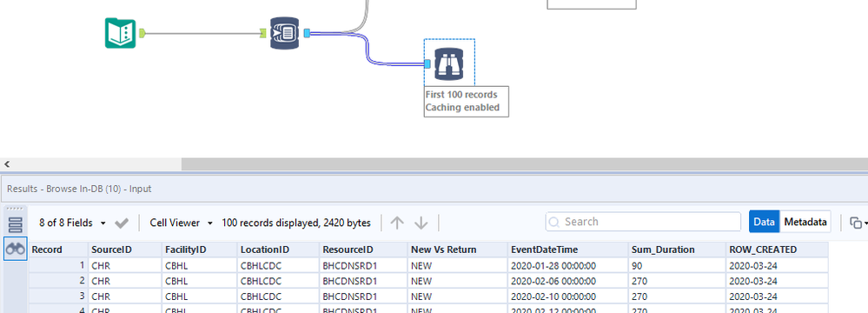Click the Search field in Results

pyautogui.click(x=643, y=222)
